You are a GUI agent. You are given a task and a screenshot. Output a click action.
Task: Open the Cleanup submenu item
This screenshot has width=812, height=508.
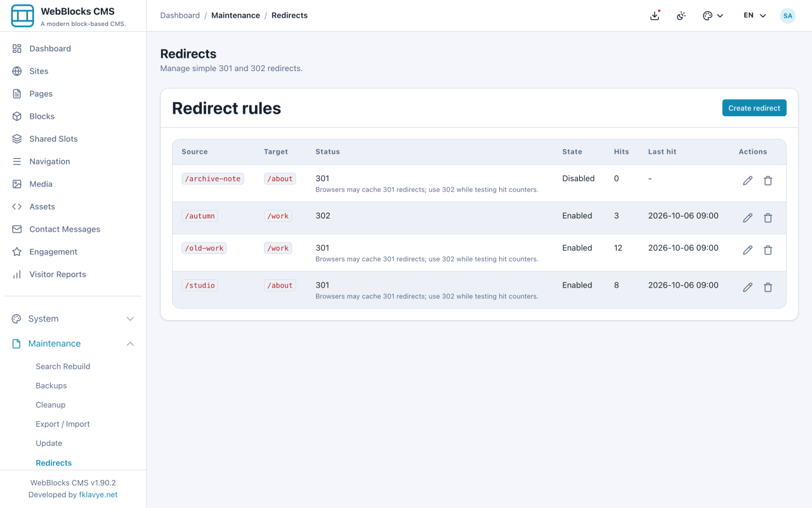pos(50,404)
